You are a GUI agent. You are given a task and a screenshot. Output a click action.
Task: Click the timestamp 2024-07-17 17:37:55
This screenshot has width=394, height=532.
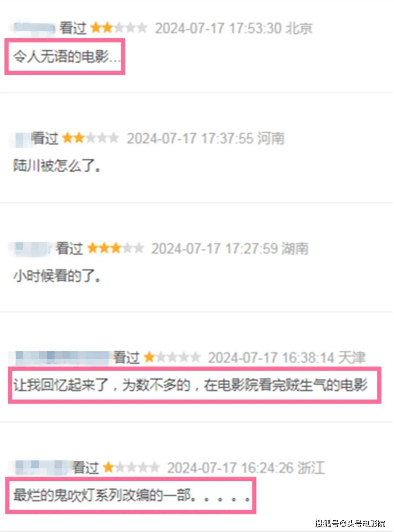[190, 138]
